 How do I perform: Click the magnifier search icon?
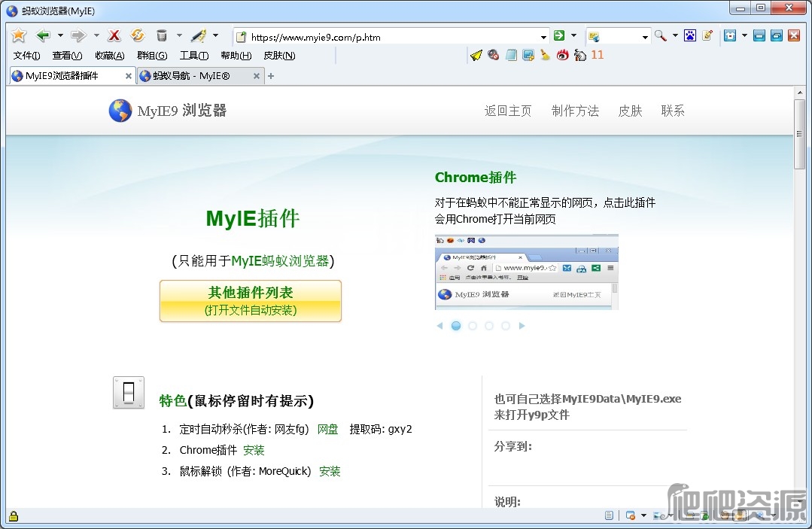point(660,35)
